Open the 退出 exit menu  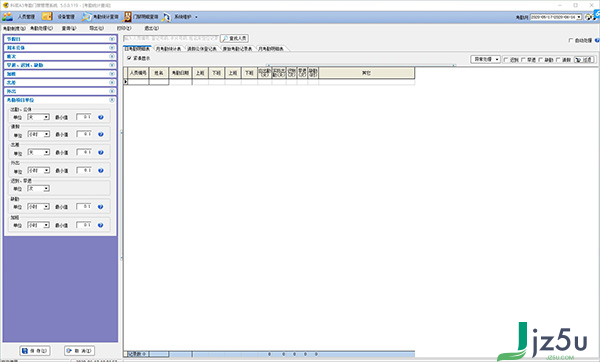152,28
